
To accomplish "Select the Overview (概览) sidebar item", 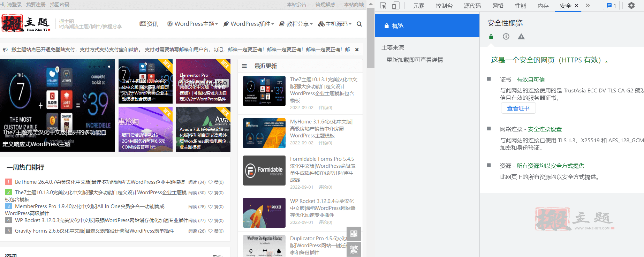I will click(427, 26).
